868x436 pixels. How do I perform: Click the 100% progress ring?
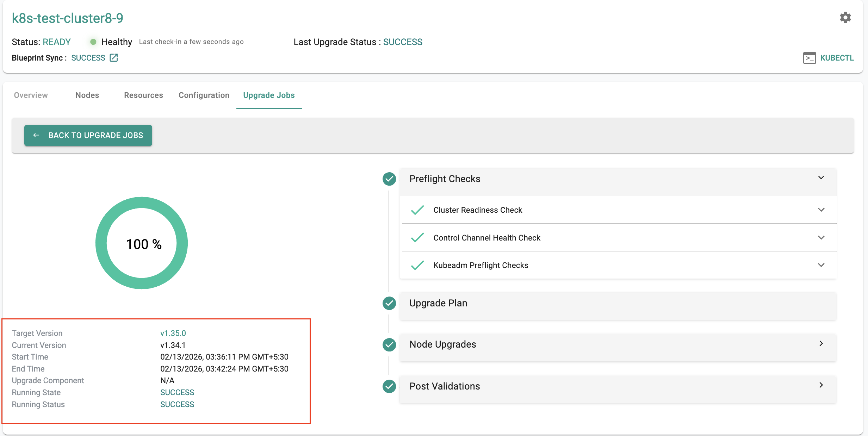point(142,243)
